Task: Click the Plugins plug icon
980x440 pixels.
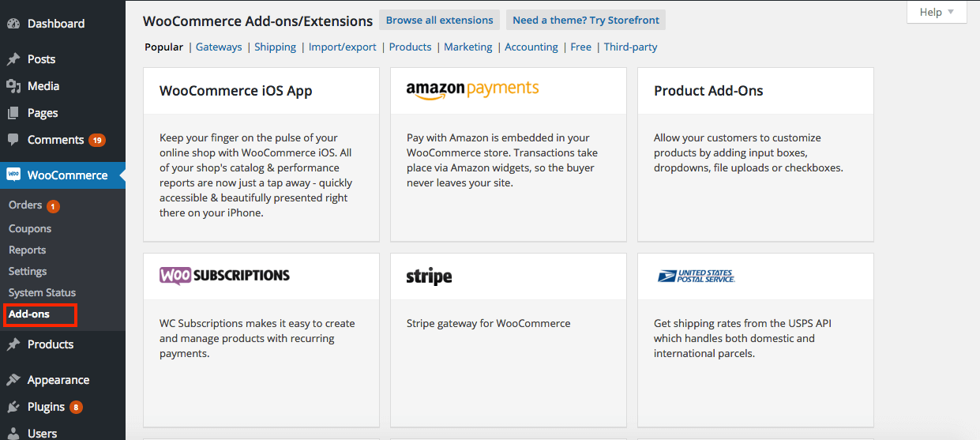Action: click(x=13, y=407)
